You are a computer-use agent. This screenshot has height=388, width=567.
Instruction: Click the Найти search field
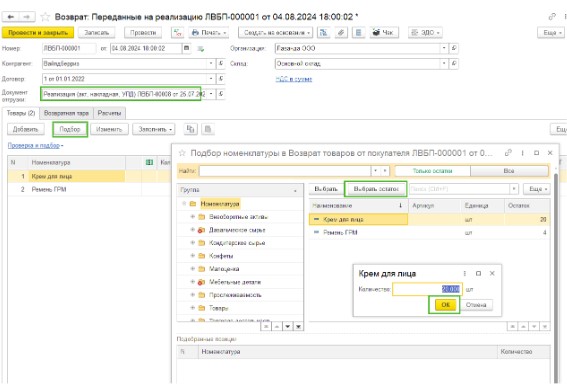(x=285, y=171)
